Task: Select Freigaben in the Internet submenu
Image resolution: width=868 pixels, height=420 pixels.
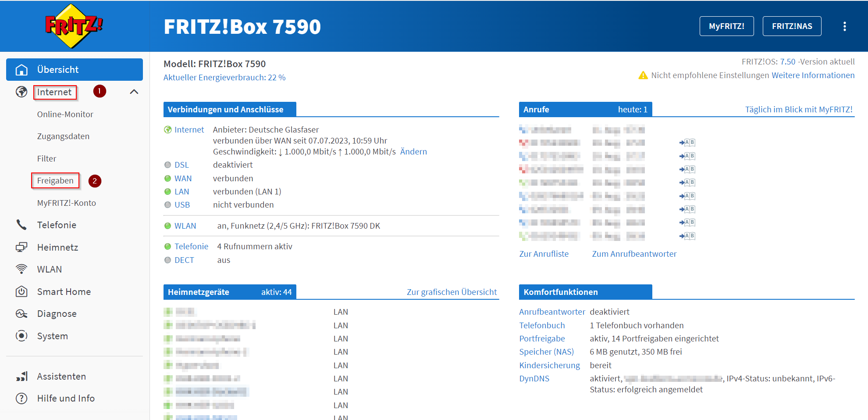Action: 55,180
